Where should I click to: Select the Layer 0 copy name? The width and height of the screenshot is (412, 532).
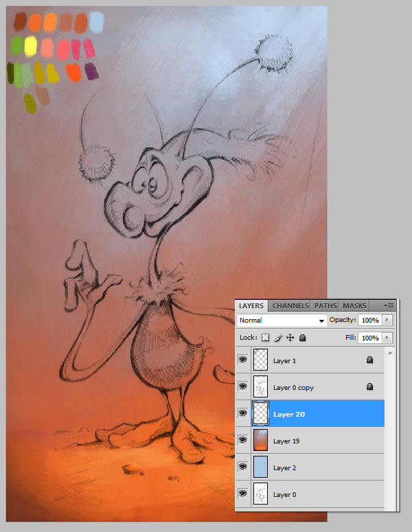[x=293, y=387]
